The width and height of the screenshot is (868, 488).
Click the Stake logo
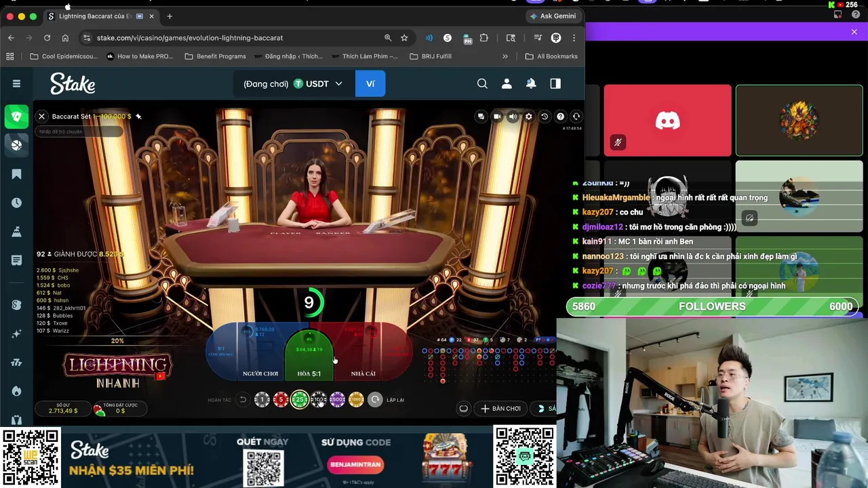(x=73, y=83)
